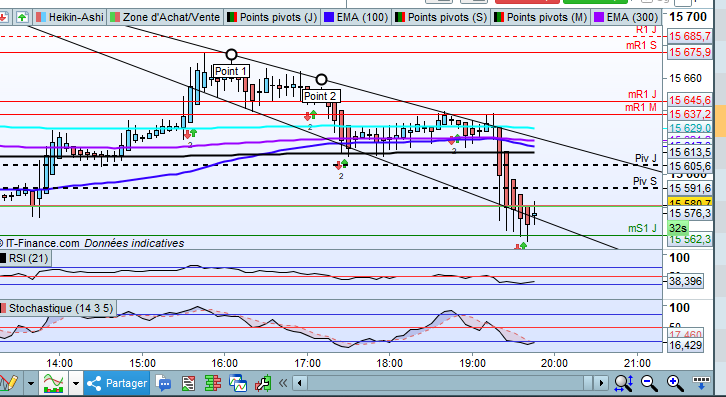
Task: Click the 15 591,6 pivot price label
Action: (690, 188)
